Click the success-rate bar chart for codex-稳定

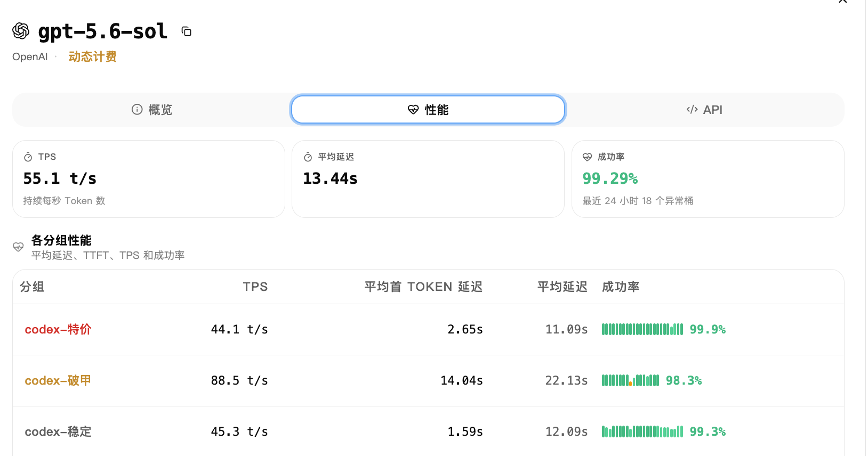[x=642, y=431]
